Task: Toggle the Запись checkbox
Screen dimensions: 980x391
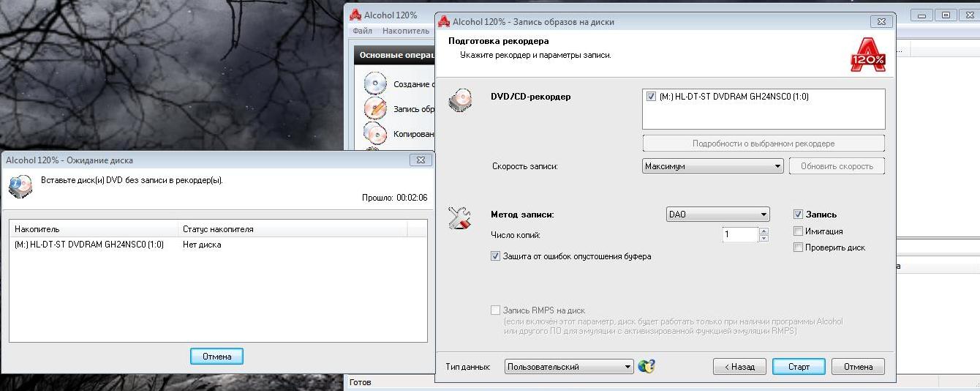Action: [x=799, y=215]
